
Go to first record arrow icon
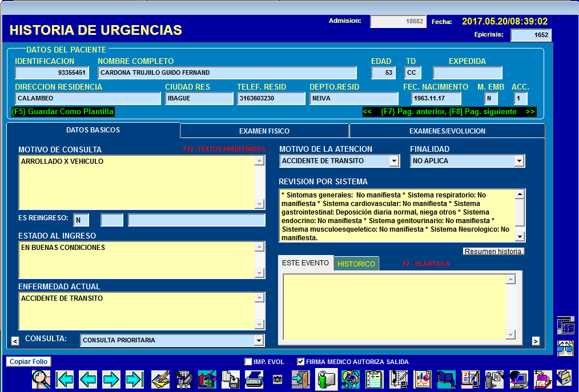point(65,379)
